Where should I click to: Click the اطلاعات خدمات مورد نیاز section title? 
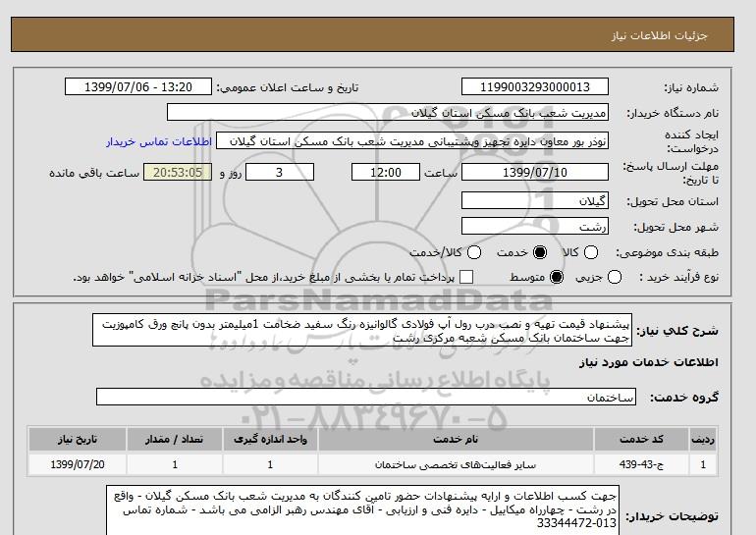(648, 362)
